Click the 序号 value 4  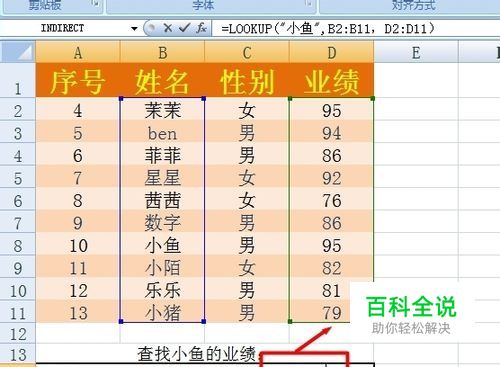(78, 109)
